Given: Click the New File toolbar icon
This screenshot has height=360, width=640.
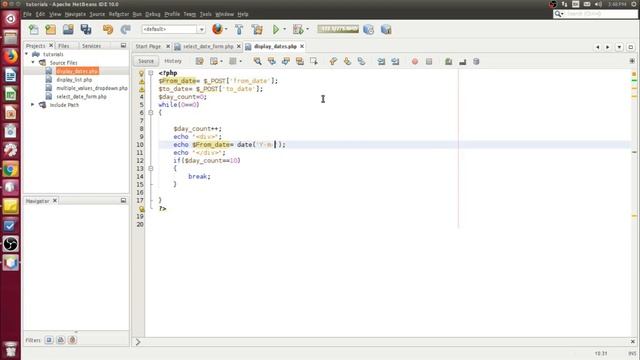Looking at the screenshot, I should [33, 29].
